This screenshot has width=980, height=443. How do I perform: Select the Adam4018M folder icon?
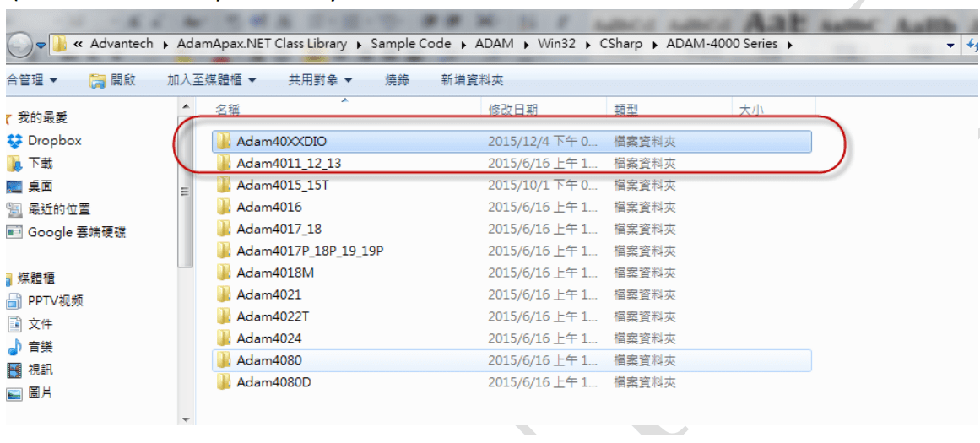(x=224, y=273)
